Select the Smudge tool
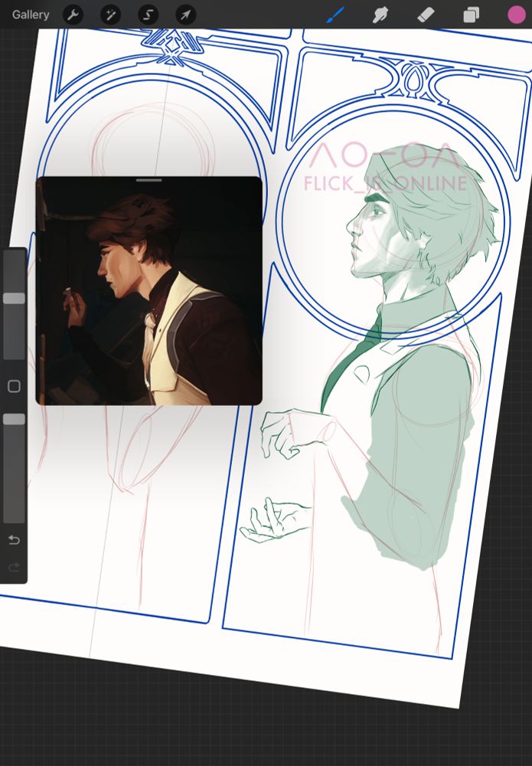 point(380,15)
